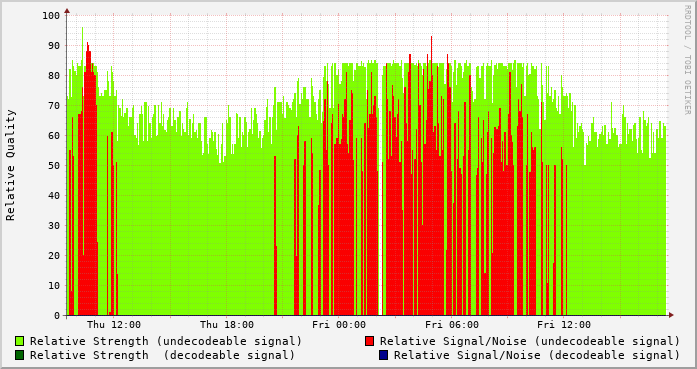The width and height of the screenshot is (697, 369).
Task: Click the red arrow at x-axis end
Action: (x=671, y=315)
